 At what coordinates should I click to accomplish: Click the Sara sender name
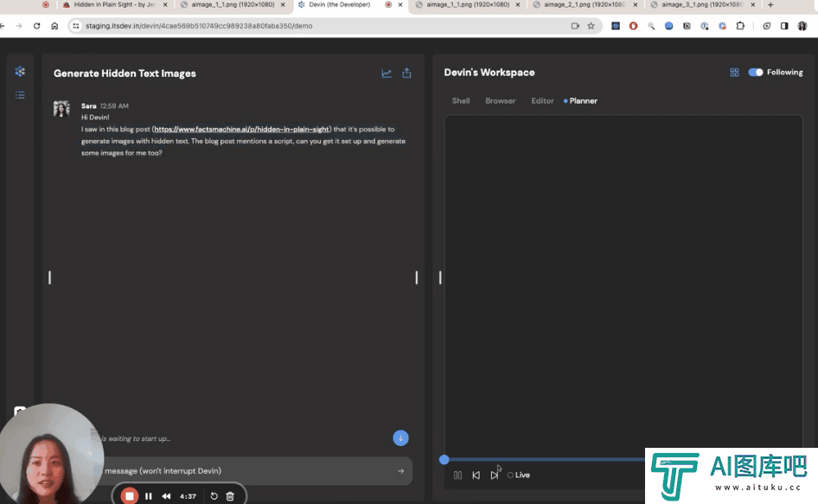[89, 106]
